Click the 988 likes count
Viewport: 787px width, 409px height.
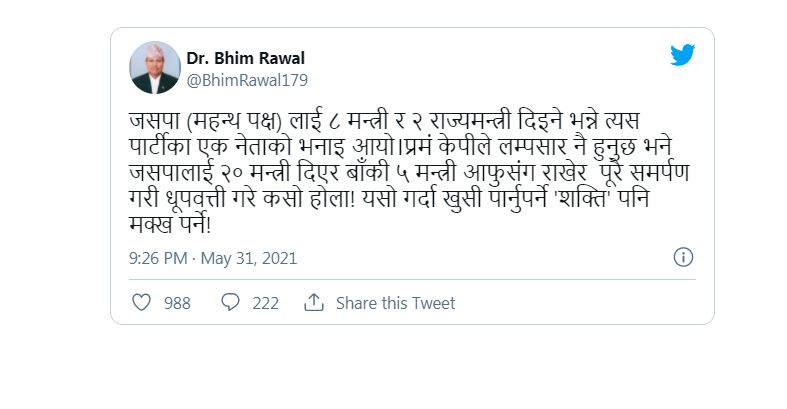point(177,303)
